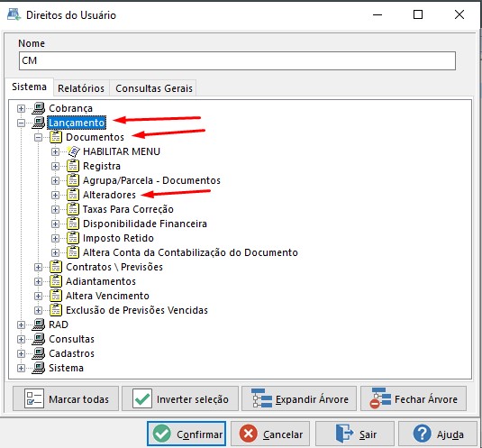Click the icon beside Contratos \ Previsões
The image size is (482, 448).
[56, 267]
